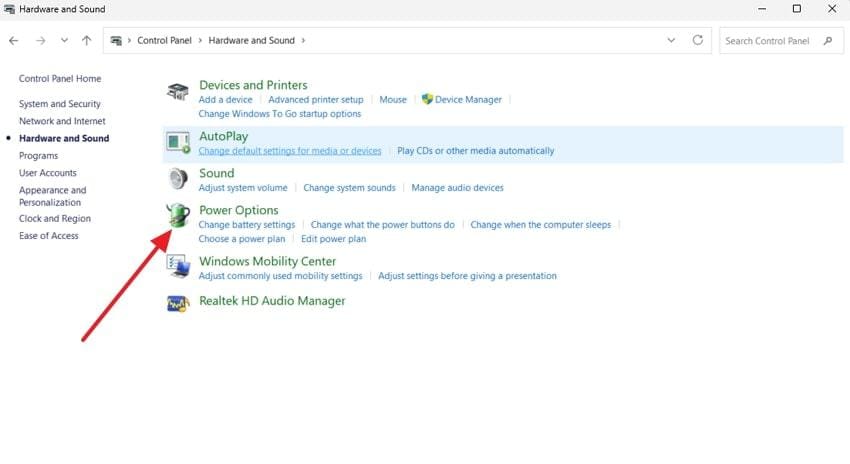Click Manage audio devices
The image size is (850, 464).
(x=457, y=188)
